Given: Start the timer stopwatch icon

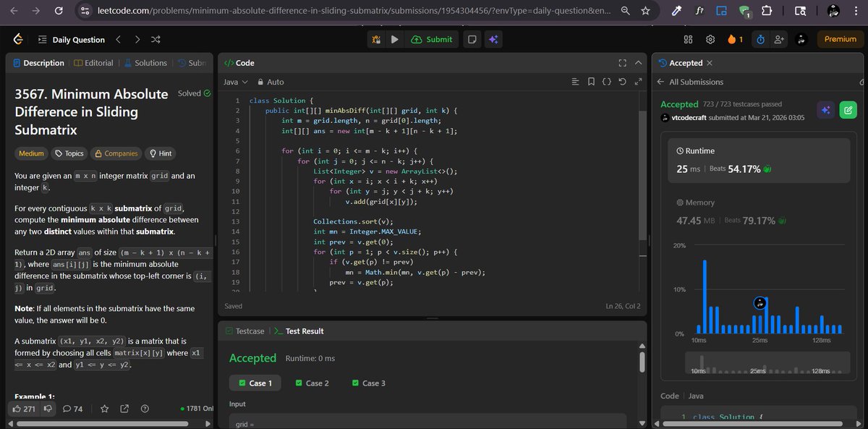Looking at the screenshot, I should coord(759,40).
